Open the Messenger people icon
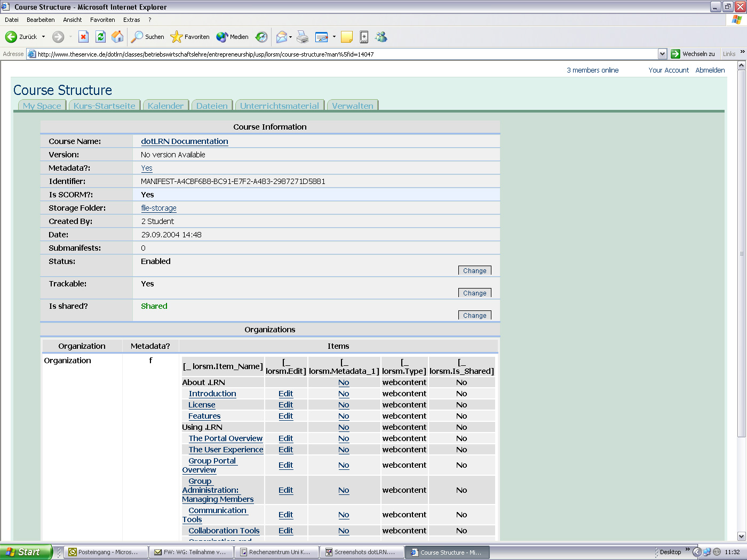The width and height of the screenshot is (747, 560). tap(381, 37)
